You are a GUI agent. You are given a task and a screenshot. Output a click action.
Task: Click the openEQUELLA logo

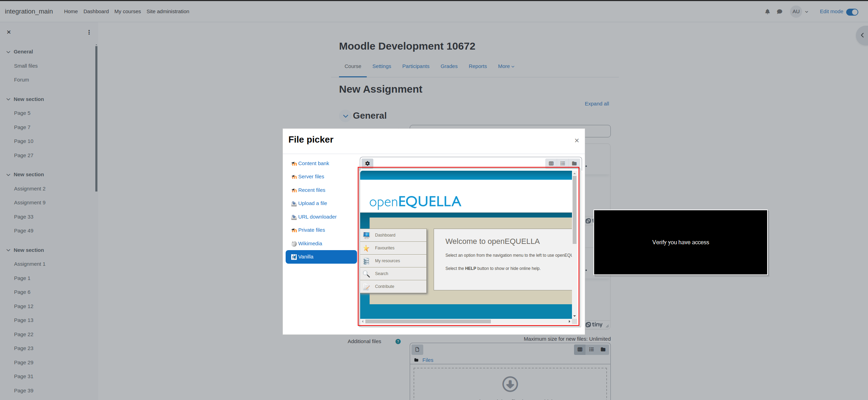(415, 202)
